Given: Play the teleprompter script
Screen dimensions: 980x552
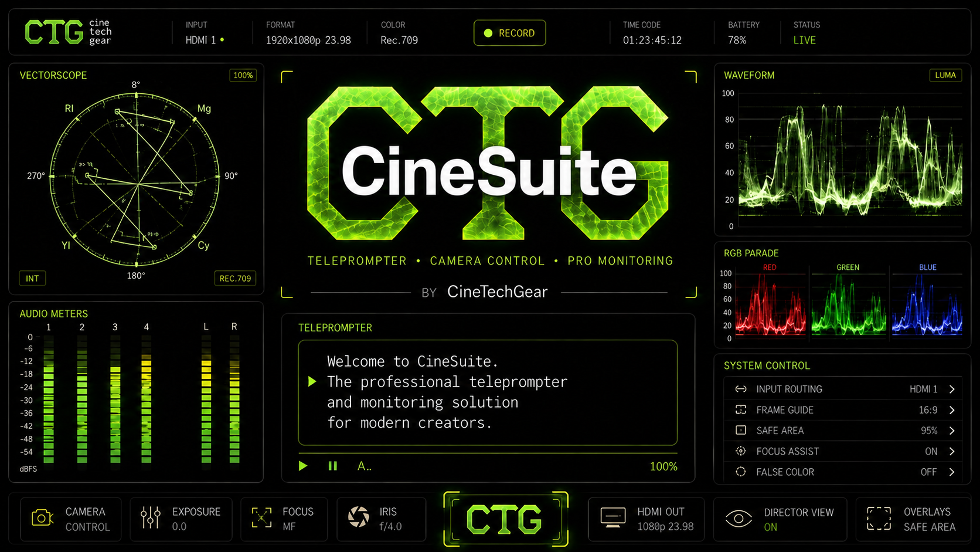Looking at the screenshot, I should point(303,466).
